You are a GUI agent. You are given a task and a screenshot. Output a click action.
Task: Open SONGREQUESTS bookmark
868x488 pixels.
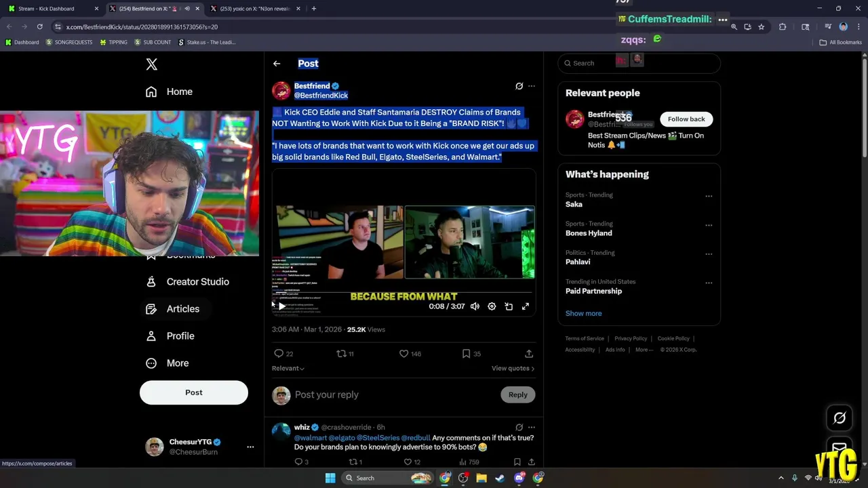coord(69,42)
